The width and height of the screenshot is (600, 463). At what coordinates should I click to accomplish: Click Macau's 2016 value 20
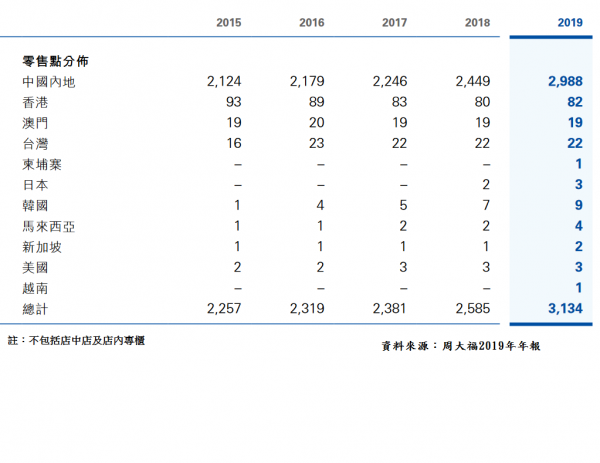317,123
